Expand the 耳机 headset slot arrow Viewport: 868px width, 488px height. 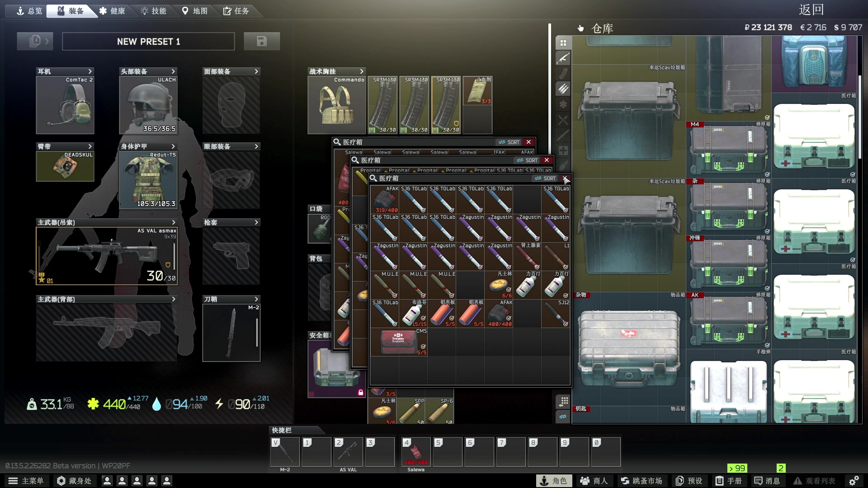[90, 71]
